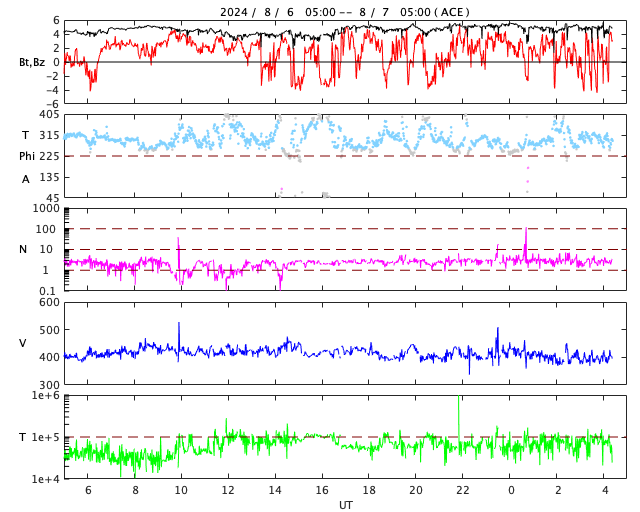
Task: Click the '−6' tick on Bt,Bz axis
Action: 53,105
